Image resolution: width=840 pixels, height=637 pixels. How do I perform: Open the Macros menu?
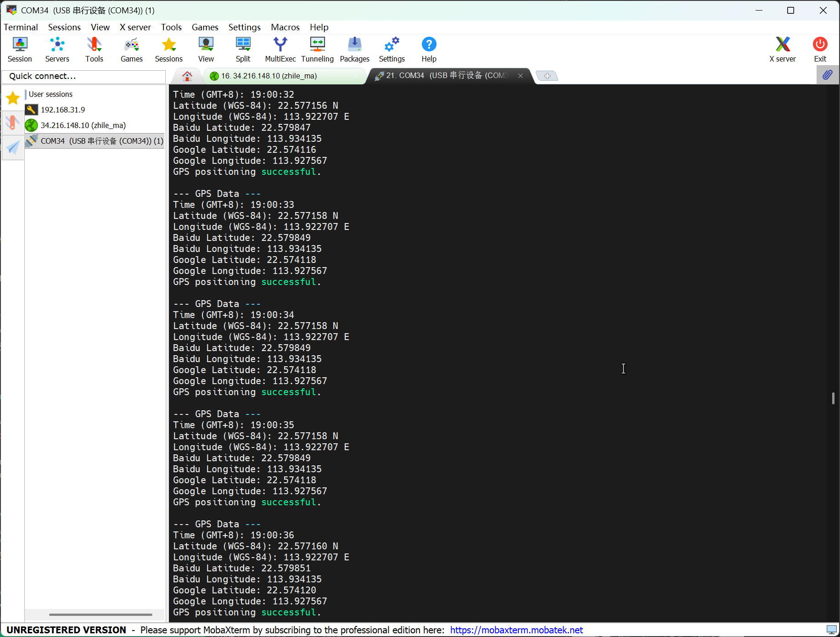(285, 27)
